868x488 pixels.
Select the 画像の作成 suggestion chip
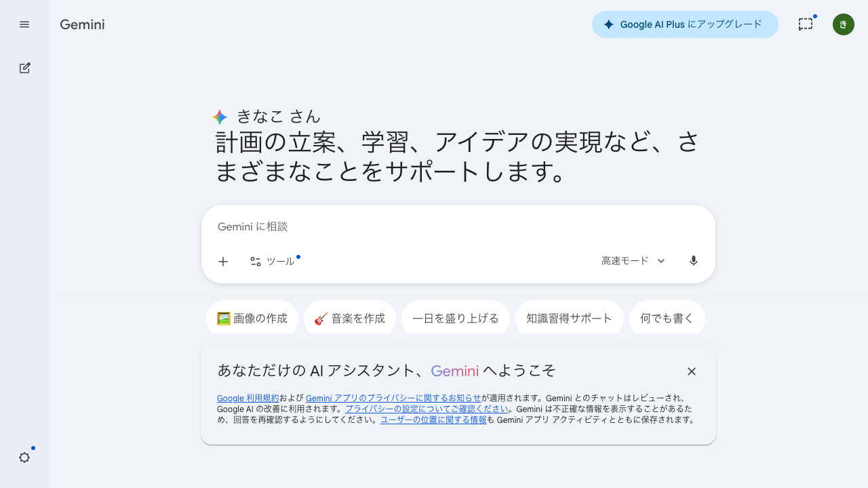click(252, 318)
